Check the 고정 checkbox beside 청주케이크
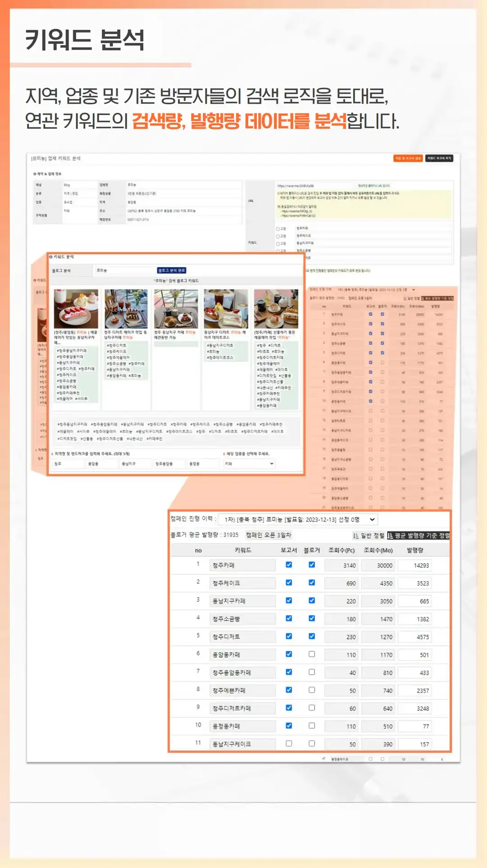 pyautogui.click(x=278, y=236)
